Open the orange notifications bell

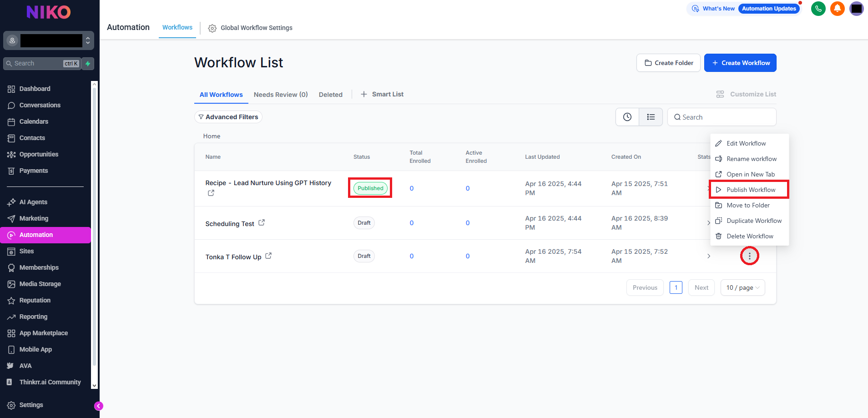tap(837, 9)
